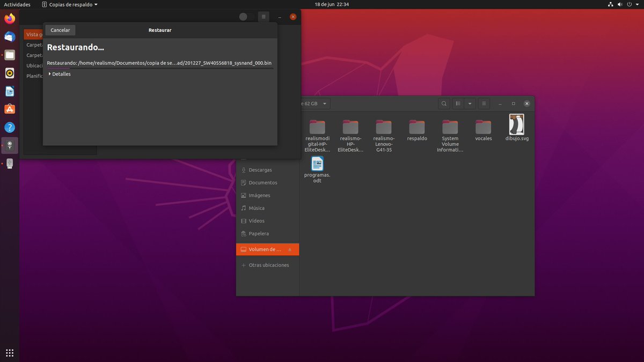Toggle the automatic backups switch
Screen dimensions: 644x362
[247, 17]
